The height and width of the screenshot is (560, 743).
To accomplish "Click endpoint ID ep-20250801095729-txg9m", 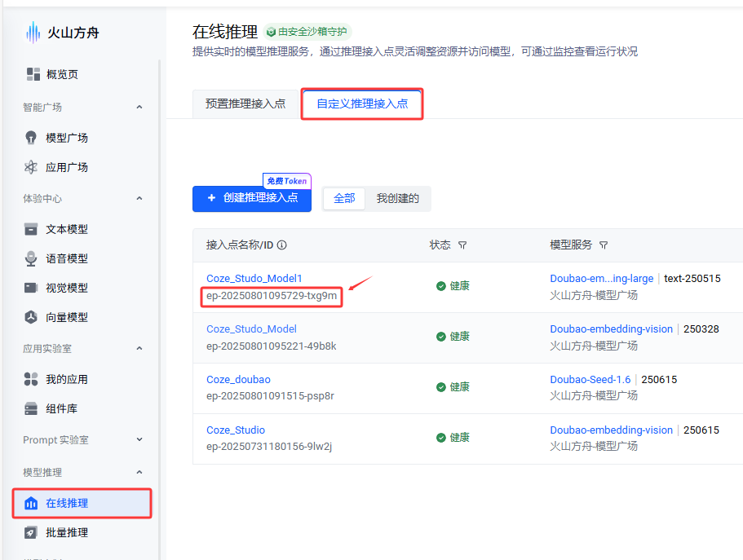I will (272, 296).
